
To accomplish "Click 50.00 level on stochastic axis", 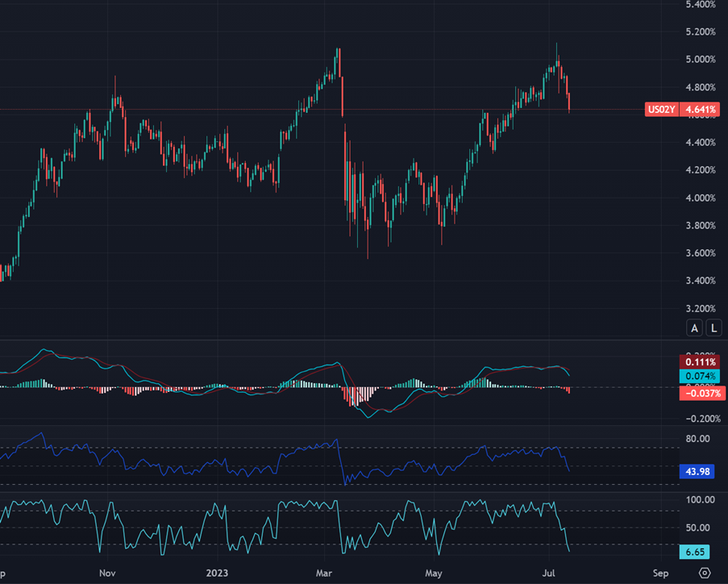I will (x=698, y=528).
